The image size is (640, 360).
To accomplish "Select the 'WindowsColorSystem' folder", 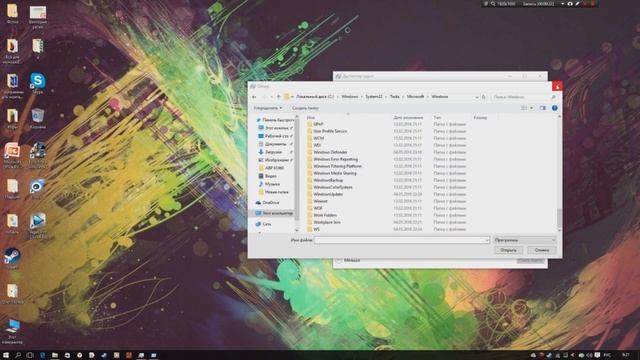I will [333, 187].
